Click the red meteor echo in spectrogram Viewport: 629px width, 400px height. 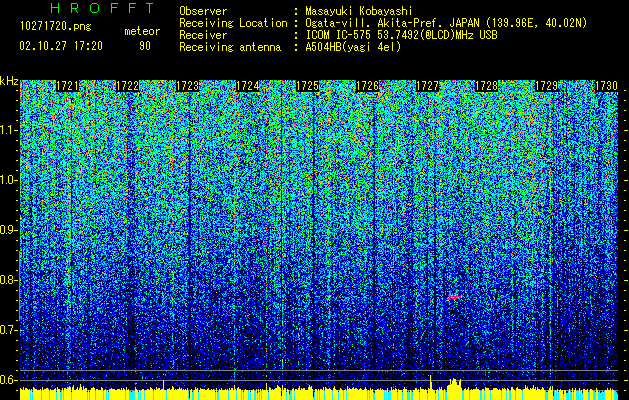pos(454,297)
